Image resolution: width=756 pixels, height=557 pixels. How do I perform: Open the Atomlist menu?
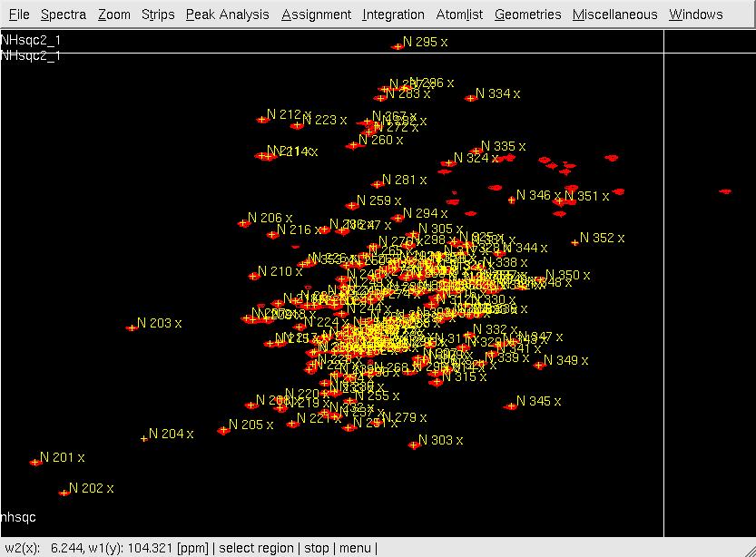click(459, 15)
